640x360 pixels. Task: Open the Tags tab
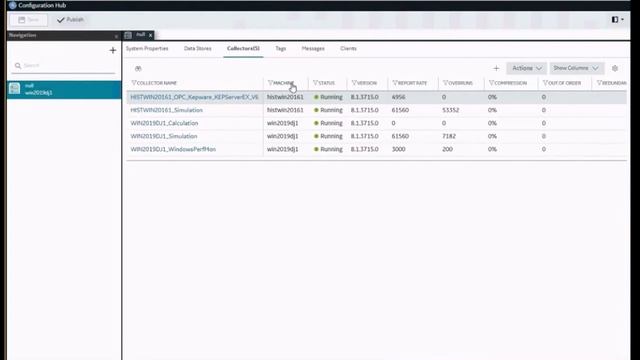point(280,49)
